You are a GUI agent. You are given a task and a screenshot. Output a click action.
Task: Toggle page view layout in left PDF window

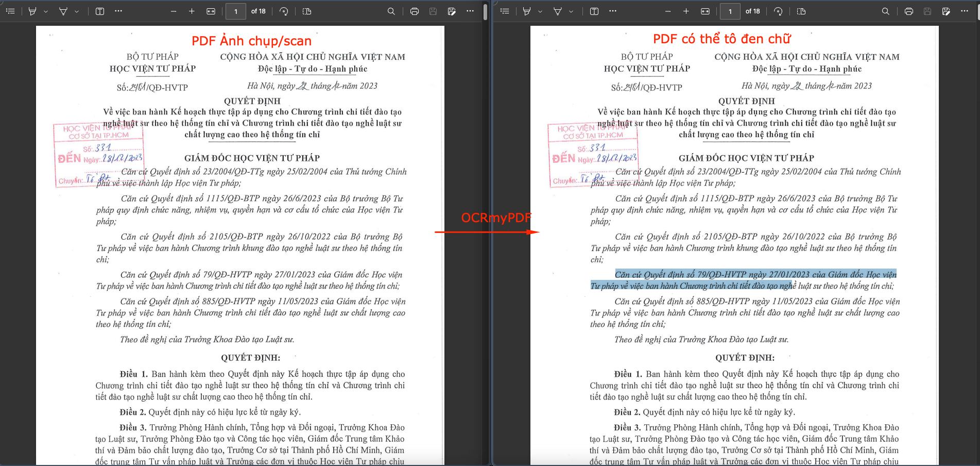tap(307, 11)
